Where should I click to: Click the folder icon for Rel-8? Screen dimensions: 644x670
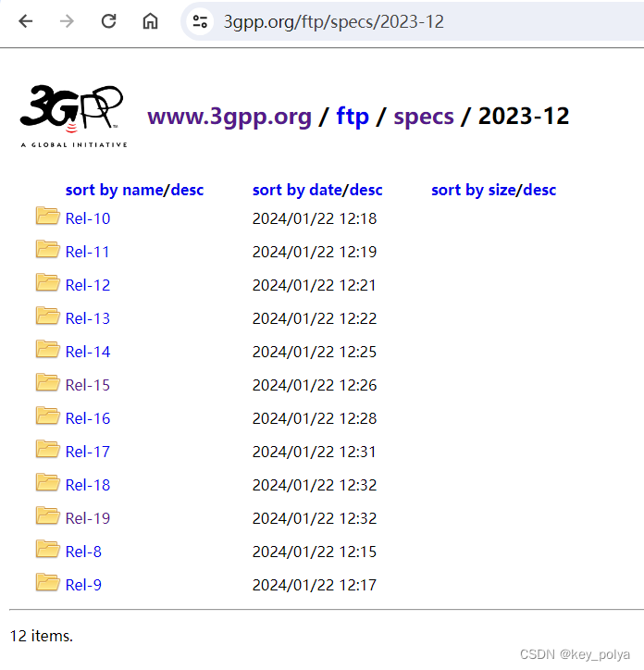click(47, 549)
